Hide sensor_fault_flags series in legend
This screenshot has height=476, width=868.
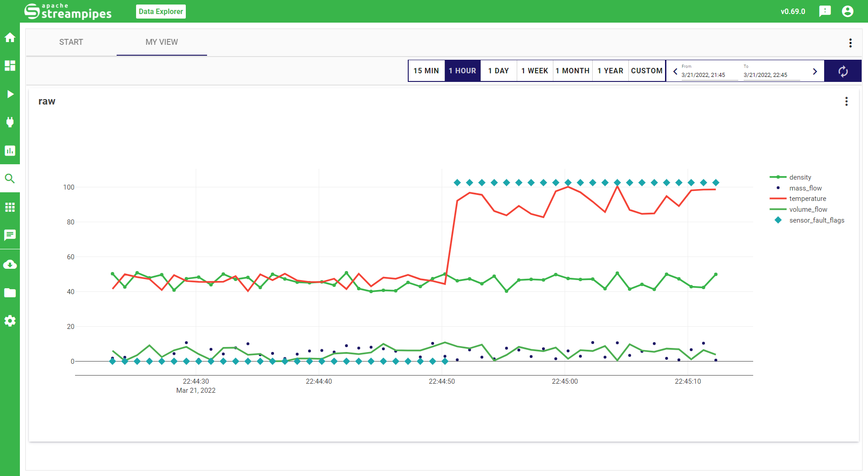(x=816, y=220)
